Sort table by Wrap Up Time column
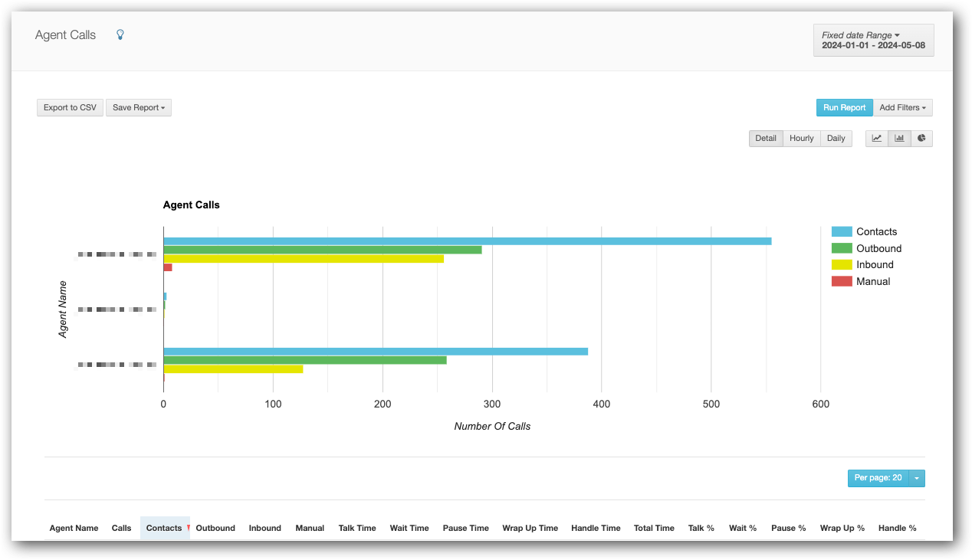 coord(530,528)
